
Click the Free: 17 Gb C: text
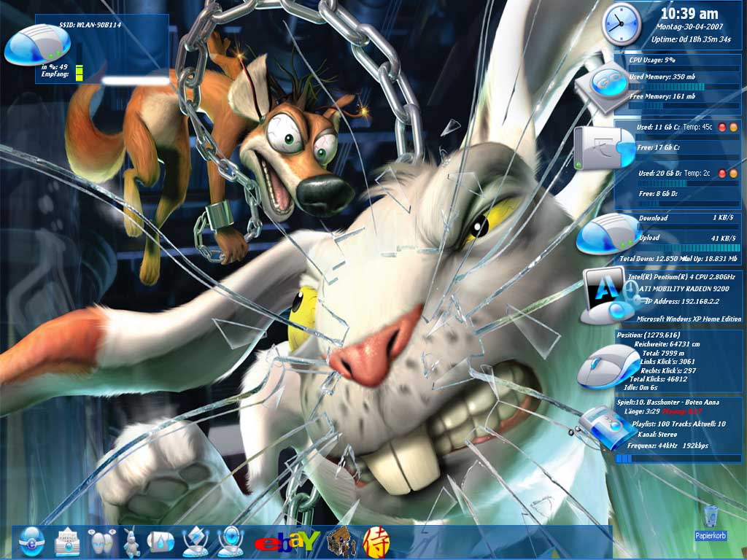[659, 147]
